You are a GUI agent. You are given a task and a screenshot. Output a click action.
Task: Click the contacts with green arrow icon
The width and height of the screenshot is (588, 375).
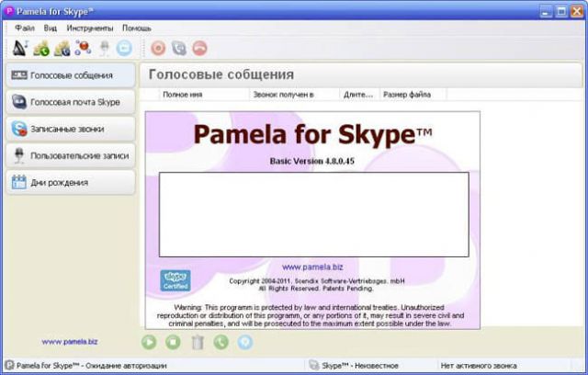41,48
